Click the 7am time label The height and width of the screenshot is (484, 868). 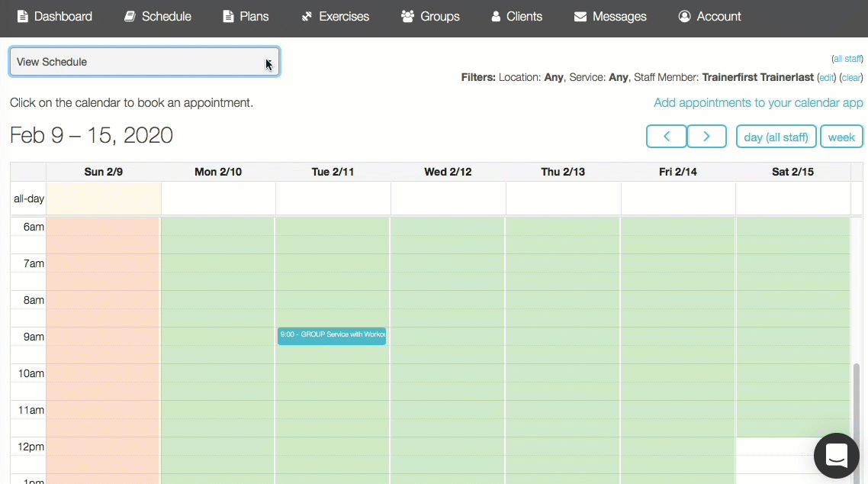point(34,263)
